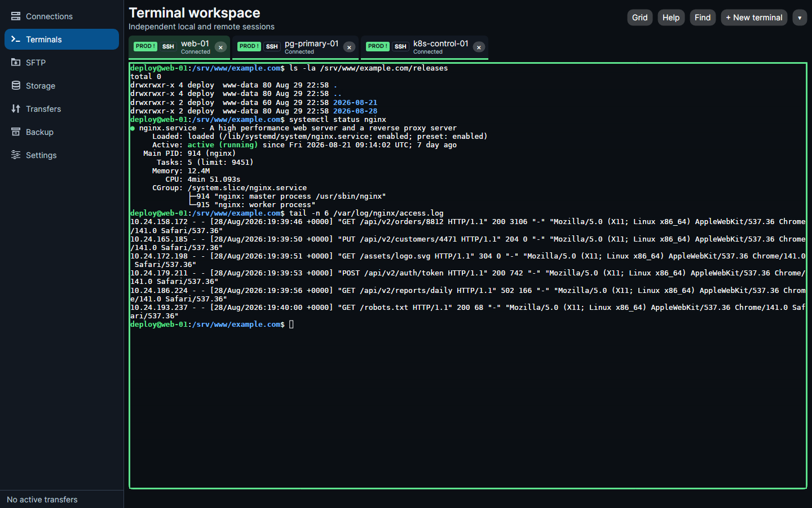
Task: Click the 'systemctl status nginx' command
Action: point(338,120)
